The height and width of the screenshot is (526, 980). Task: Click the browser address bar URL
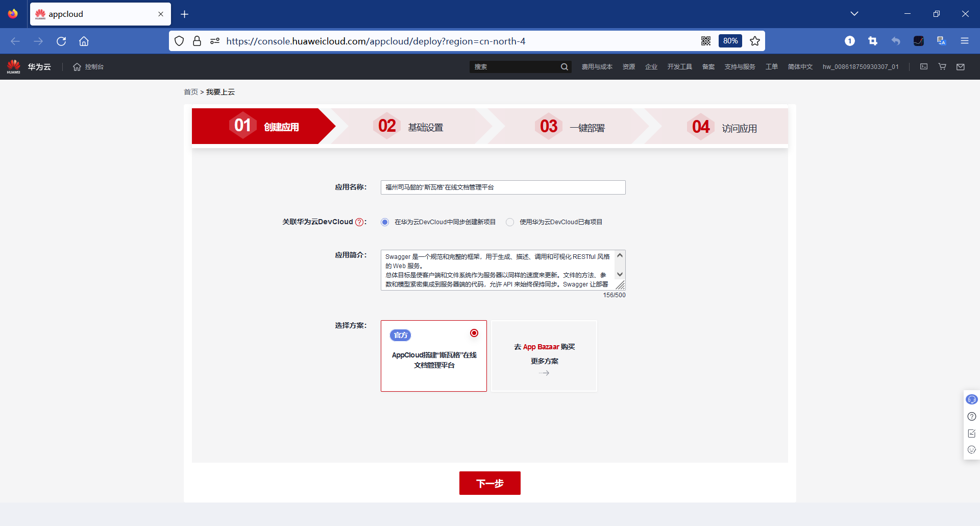tap(376, 41)
